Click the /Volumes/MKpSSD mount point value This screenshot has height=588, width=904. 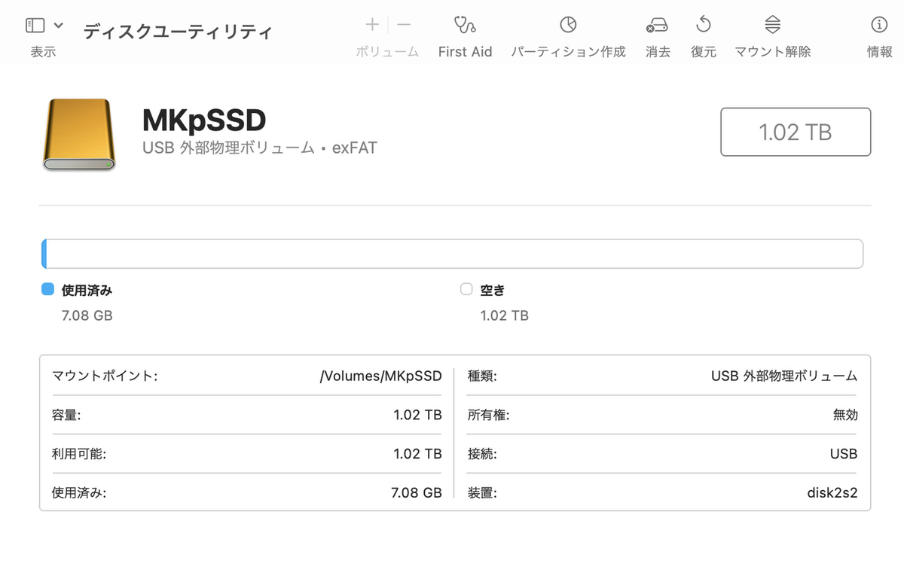(380, 376)
